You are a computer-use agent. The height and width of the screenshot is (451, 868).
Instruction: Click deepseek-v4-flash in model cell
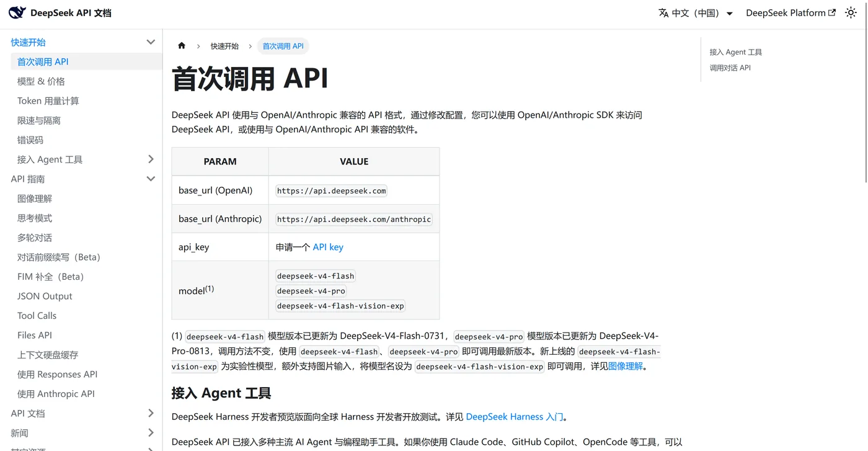coord(316,276)
